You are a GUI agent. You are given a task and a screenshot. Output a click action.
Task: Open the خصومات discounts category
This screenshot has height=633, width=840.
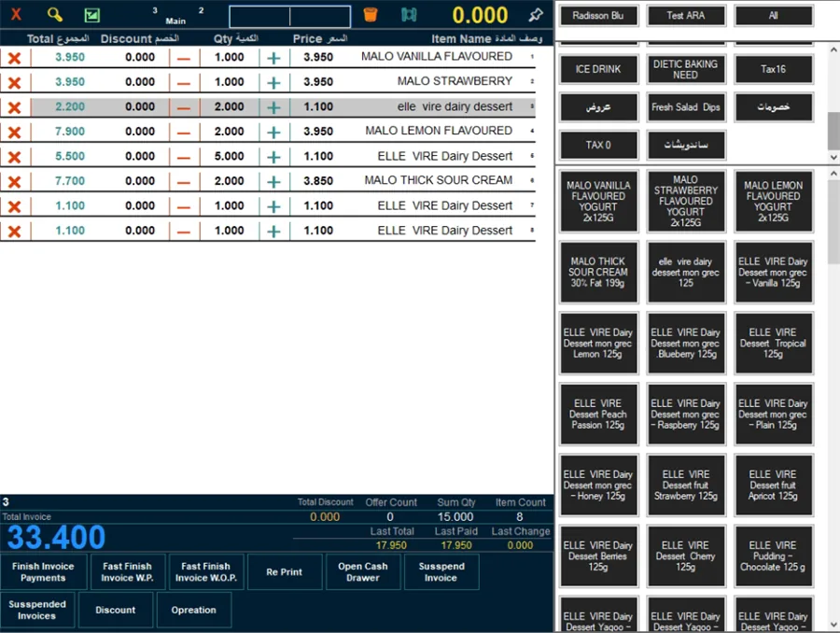click(773, 107)
